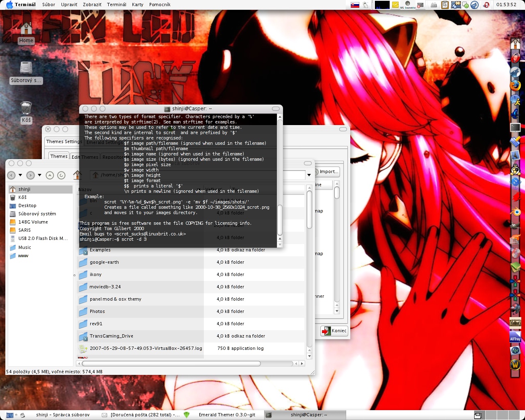Launch Firefox from the side dock

coord(516,85)
